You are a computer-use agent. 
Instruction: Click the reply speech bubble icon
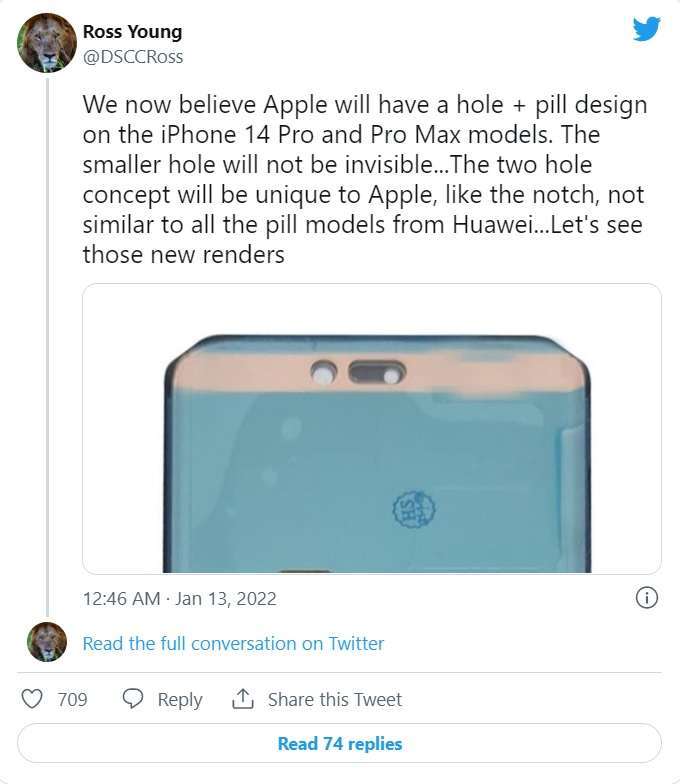pos(133,699)
